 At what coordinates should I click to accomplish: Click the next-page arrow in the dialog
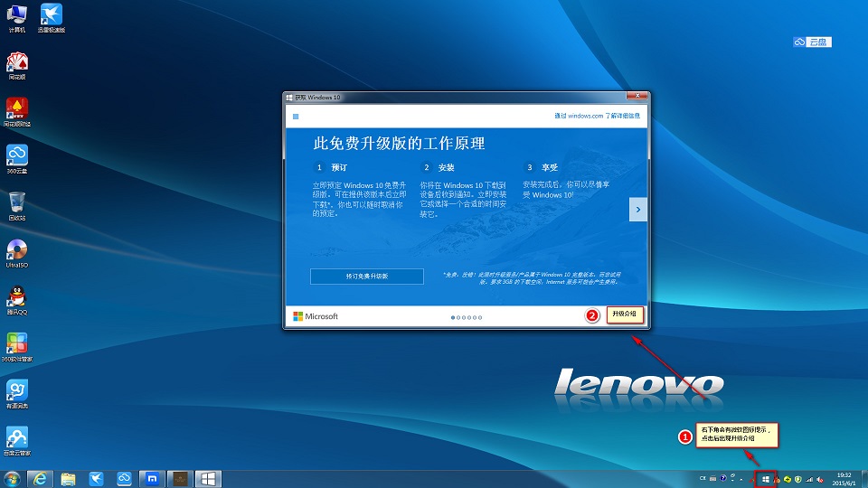[638, 210]
